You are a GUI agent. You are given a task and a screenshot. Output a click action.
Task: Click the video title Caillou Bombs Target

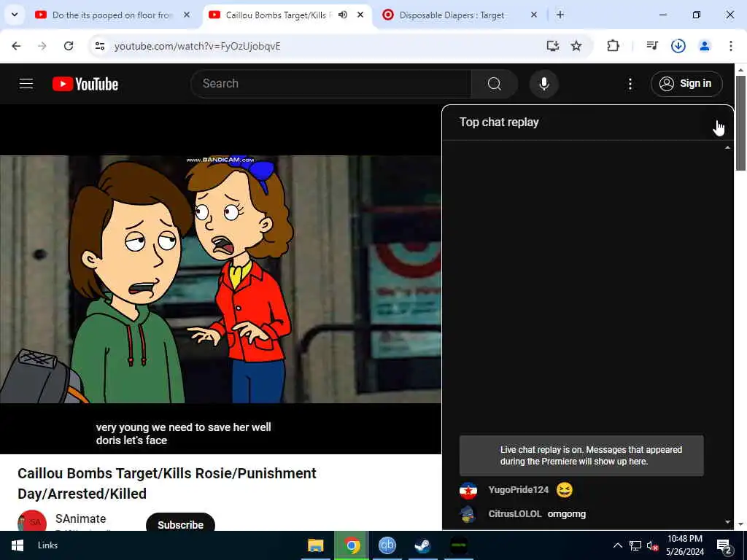coord(167,483)
